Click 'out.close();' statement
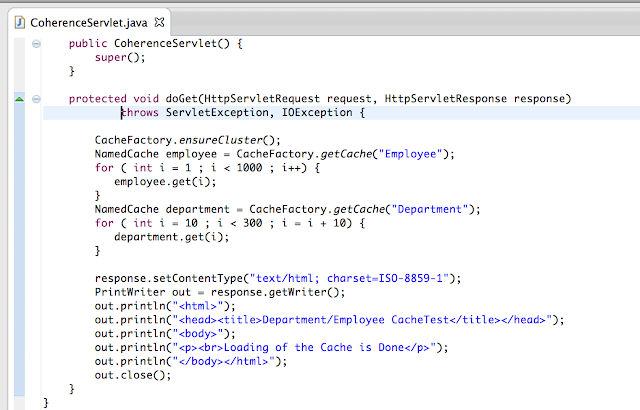 [133, 375]
